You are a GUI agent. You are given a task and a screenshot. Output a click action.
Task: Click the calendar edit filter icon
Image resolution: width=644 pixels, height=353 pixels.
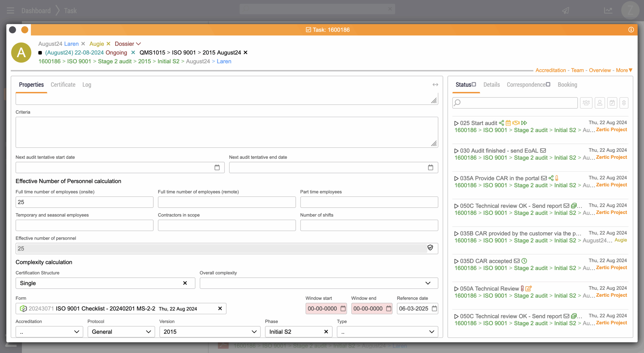[612, 103]
